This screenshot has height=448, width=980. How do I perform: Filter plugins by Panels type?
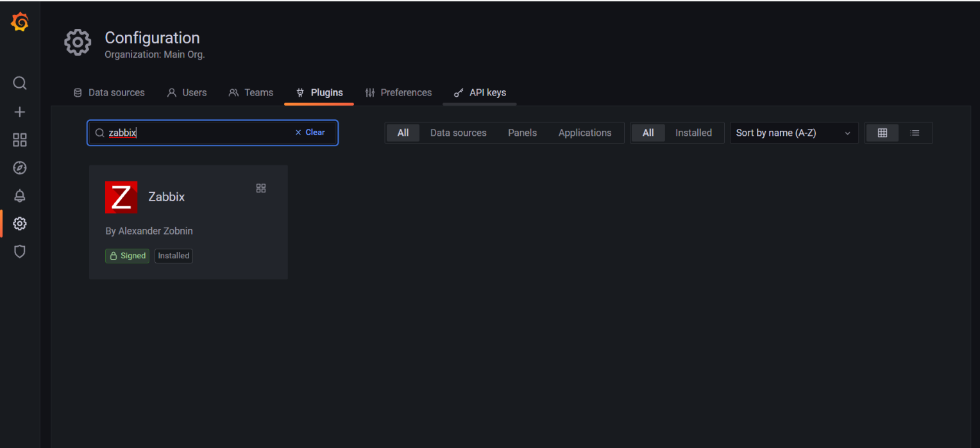523,133
